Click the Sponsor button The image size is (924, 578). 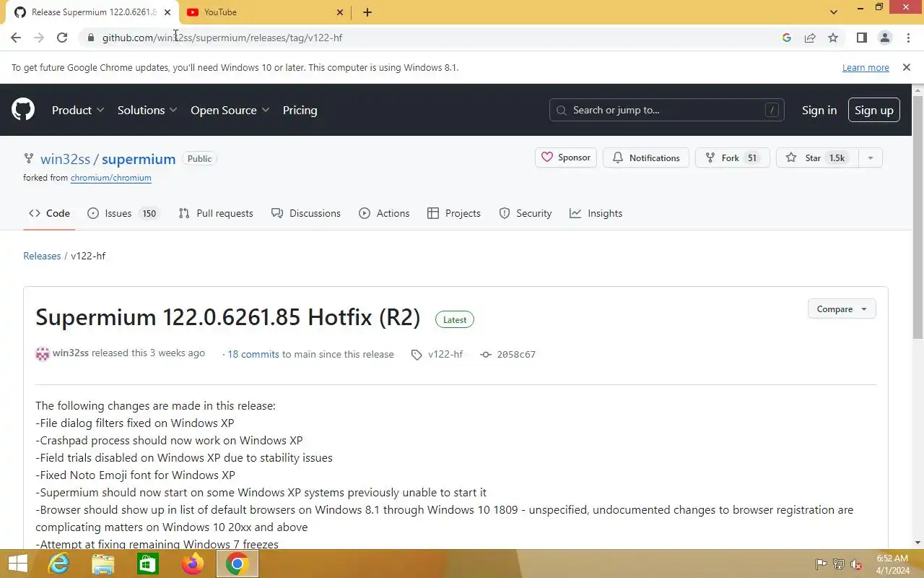566,158
